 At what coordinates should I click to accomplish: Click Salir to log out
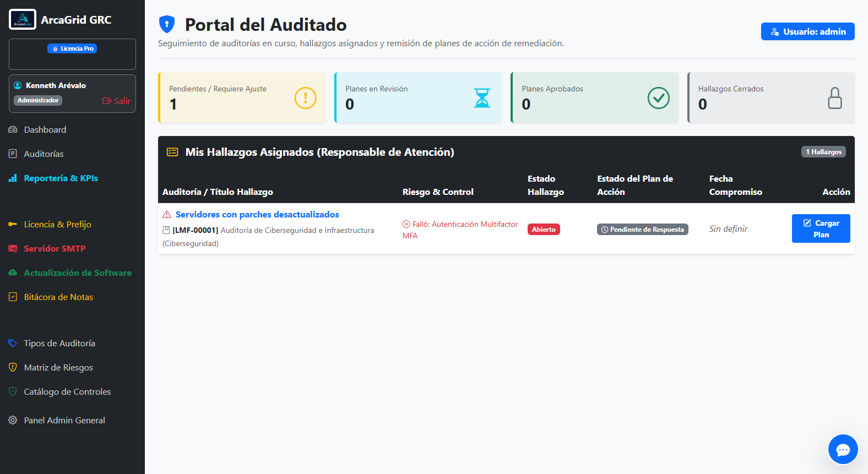tap(116, 101)
